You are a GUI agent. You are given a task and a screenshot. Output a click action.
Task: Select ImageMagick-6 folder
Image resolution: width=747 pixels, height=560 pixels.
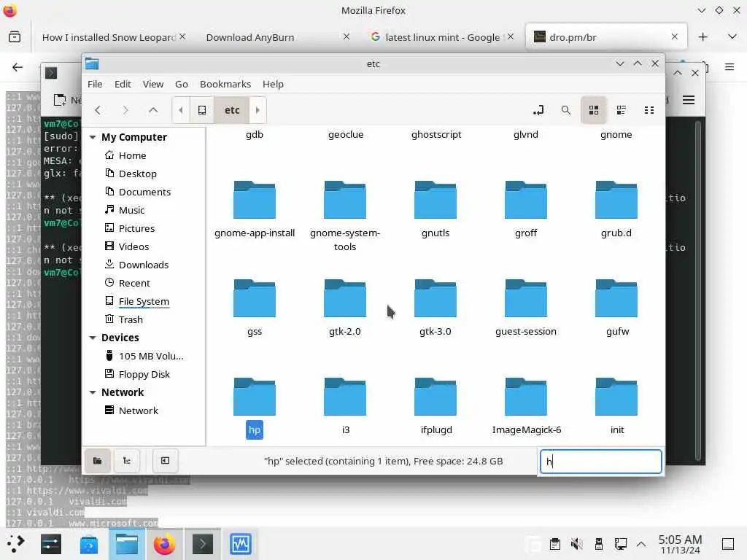coord(526,407)
